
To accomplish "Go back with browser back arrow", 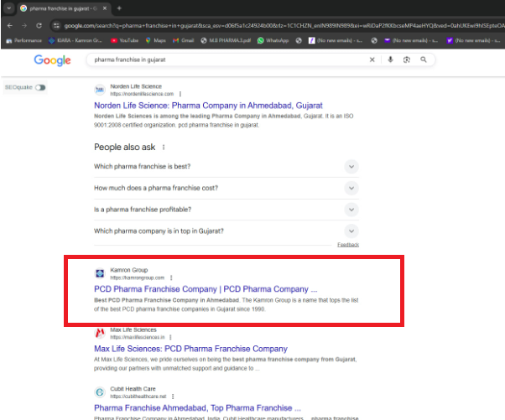I will pyautogui.click(x=9, y=26).
